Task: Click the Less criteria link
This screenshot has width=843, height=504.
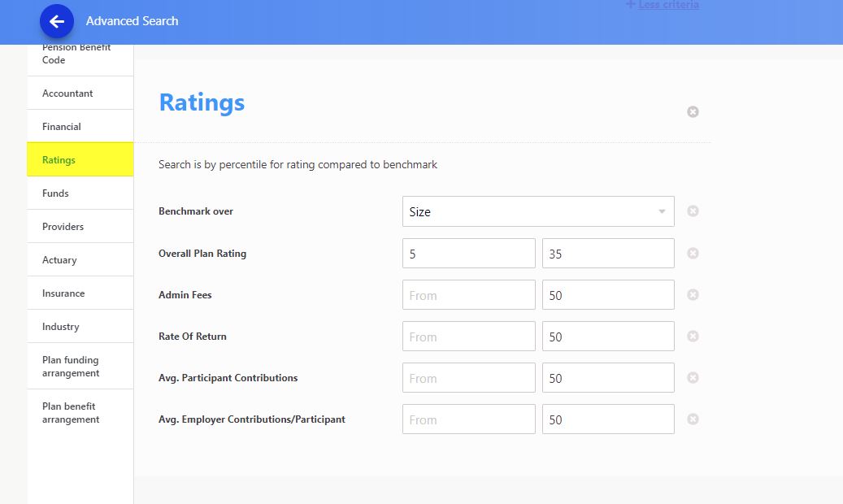Action: (x=667, y=5)
